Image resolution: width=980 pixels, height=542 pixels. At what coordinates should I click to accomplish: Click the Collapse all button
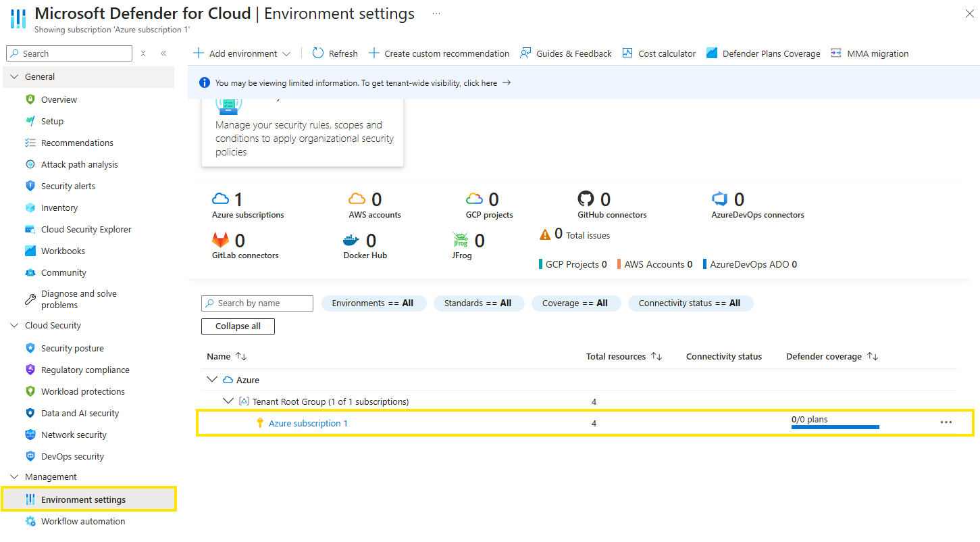[238, 326]
